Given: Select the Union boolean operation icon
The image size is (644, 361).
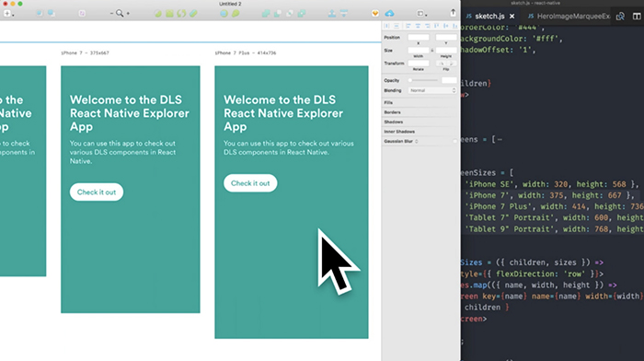Looking at the screenshot, I should click(x=266, y=14).
